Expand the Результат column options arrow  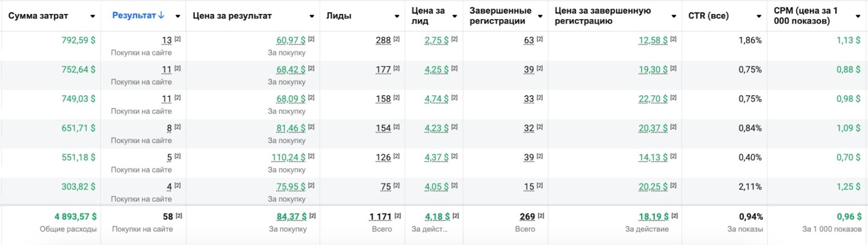[x=177, y=16]
